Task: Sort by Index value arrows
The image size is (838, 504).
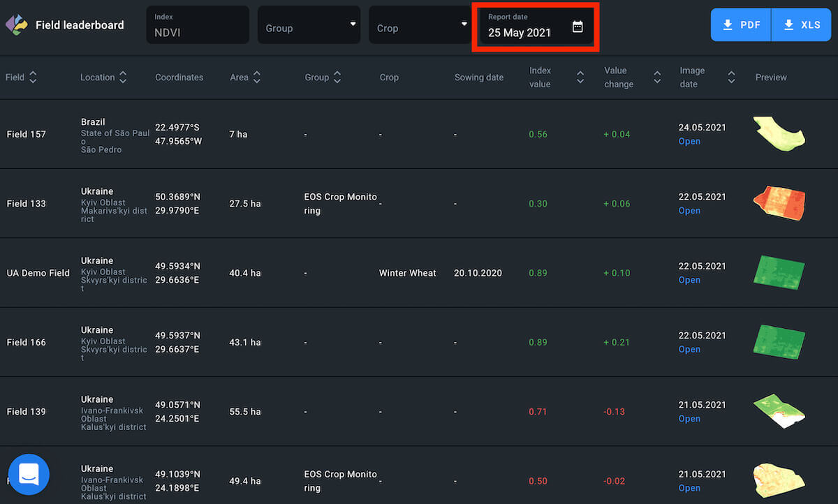Action: pyautogui.click(x=580, y=77)
